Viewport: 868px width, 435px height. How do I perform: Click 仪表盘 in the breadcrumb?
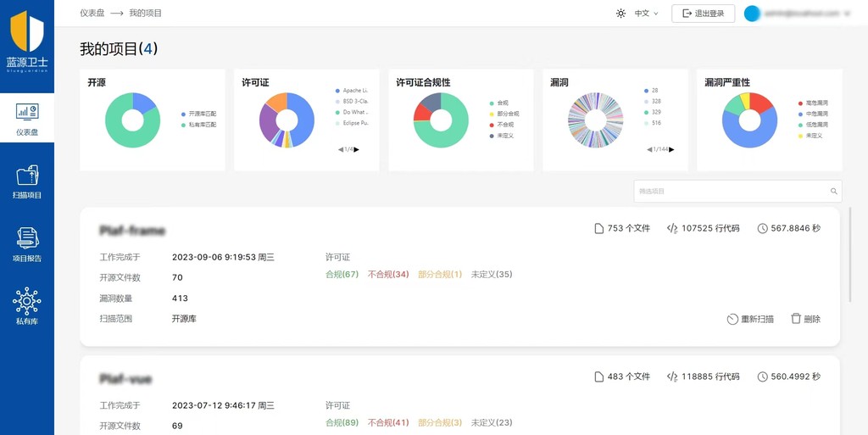[92, 14]
